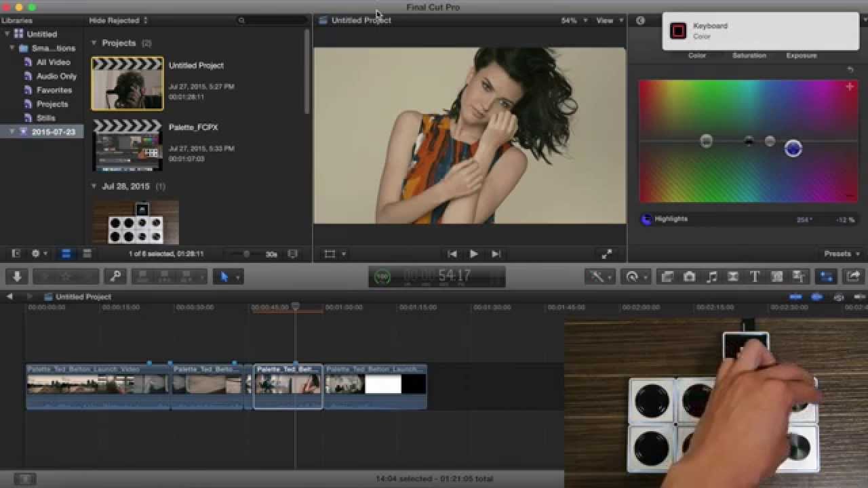Go to next edit in viewer
The image size is (868, 488).
click(x=496, y=254)
